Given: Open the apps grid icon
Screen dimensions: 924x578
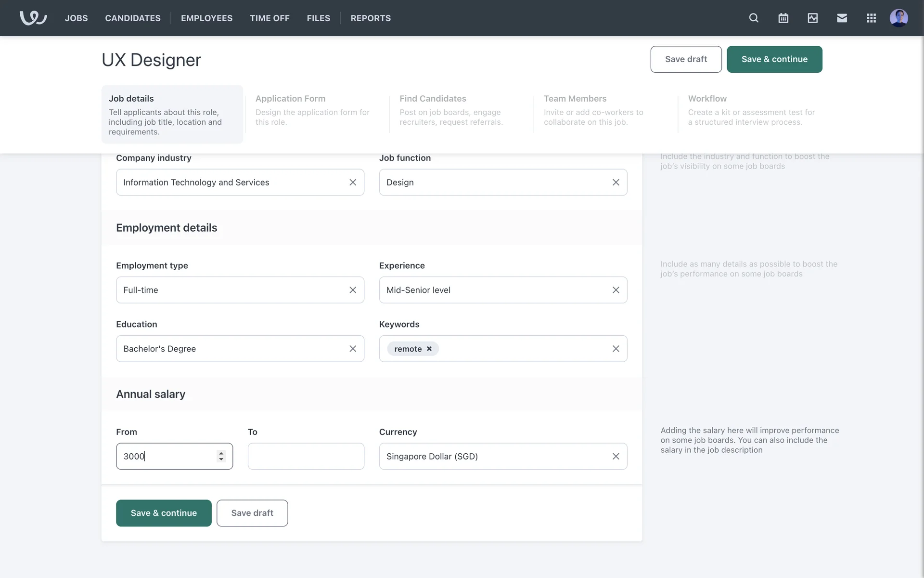Looking at the screenshot, I should (x=871, y=18).
